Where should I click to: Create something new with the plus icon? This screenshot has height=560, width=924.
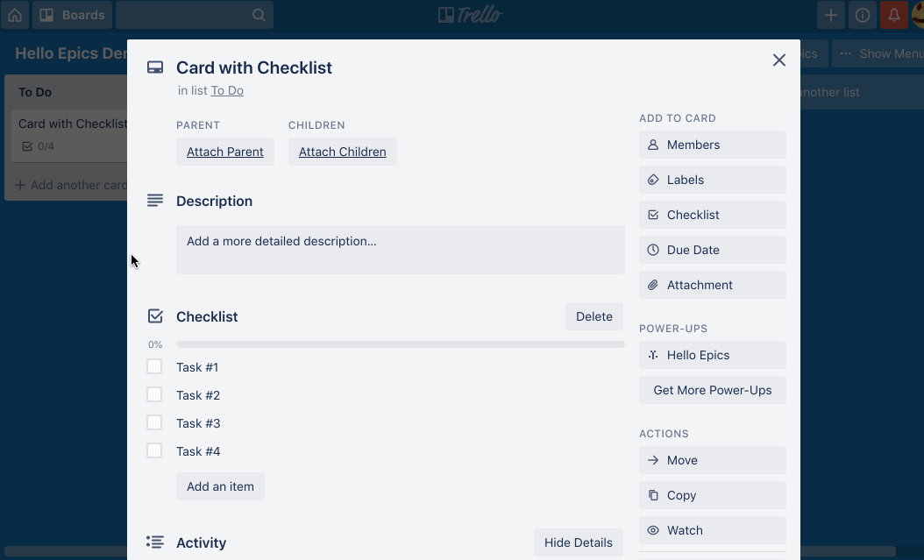click(830, 15)
